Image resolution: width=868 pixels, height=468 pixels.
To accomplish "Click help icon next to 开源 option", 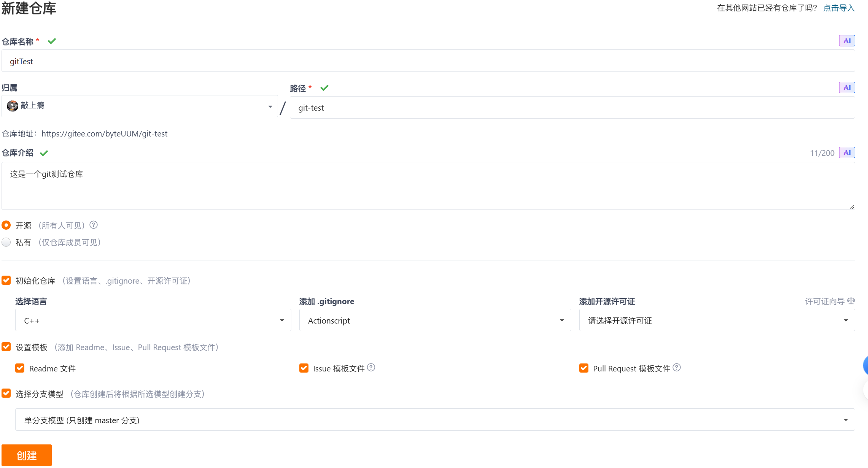I will 94,225.
